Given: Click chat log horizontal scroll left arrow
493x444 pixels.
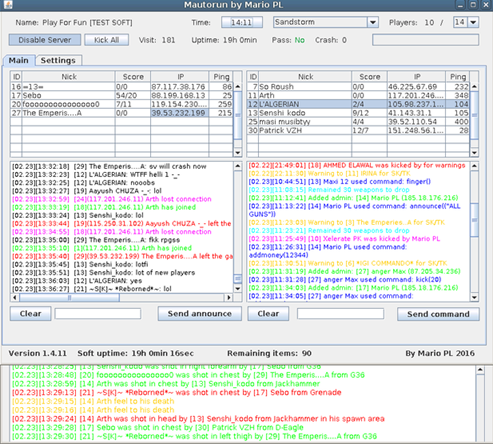Looking at the screenshot, I should pyautogui.click(x=15, y=297).
